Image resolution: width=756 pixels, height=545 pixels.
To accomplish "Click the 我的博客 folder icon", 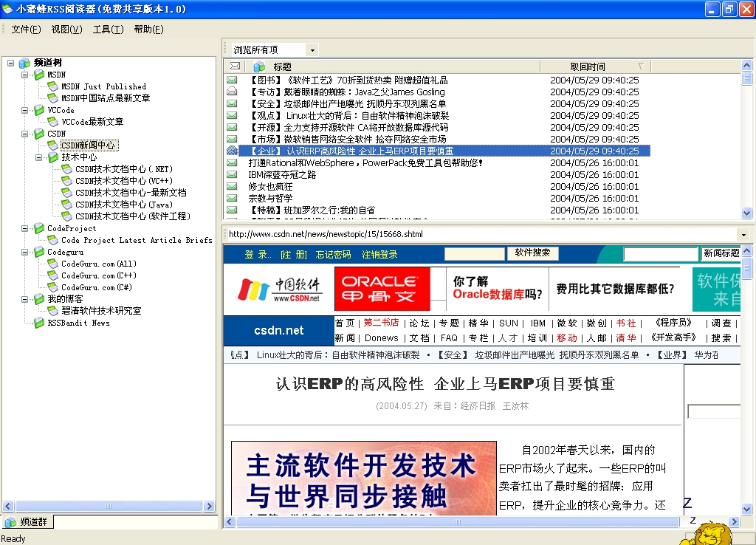I will pos(40,300).
